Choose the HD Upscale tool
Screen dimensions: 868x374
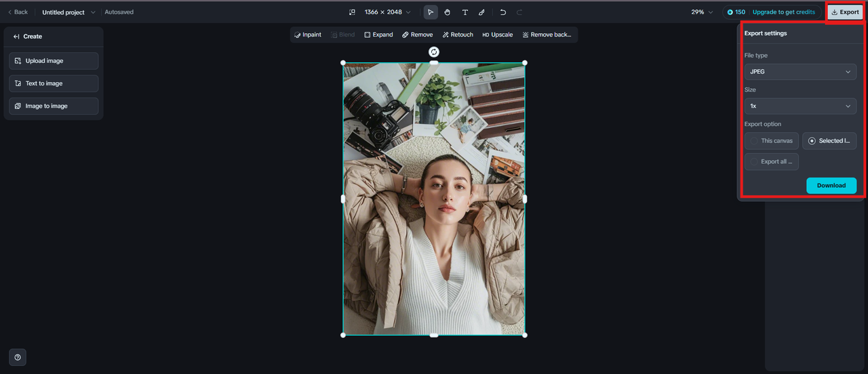point(498,35)
